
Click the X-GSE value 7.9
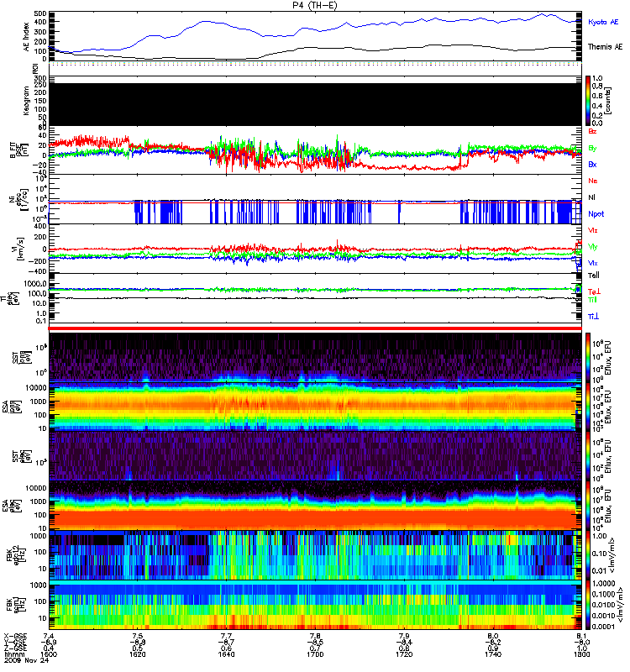[404, 636]
